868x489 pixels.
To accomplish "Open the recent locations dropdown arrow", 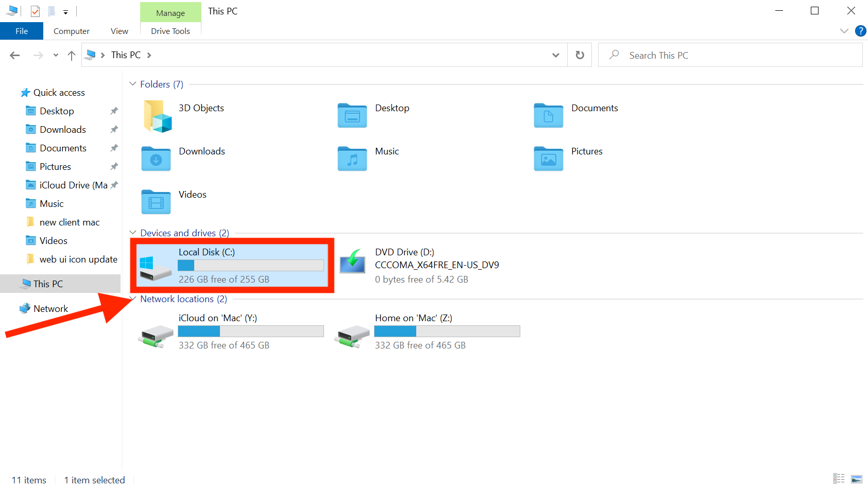I will (x=56, y=55).
